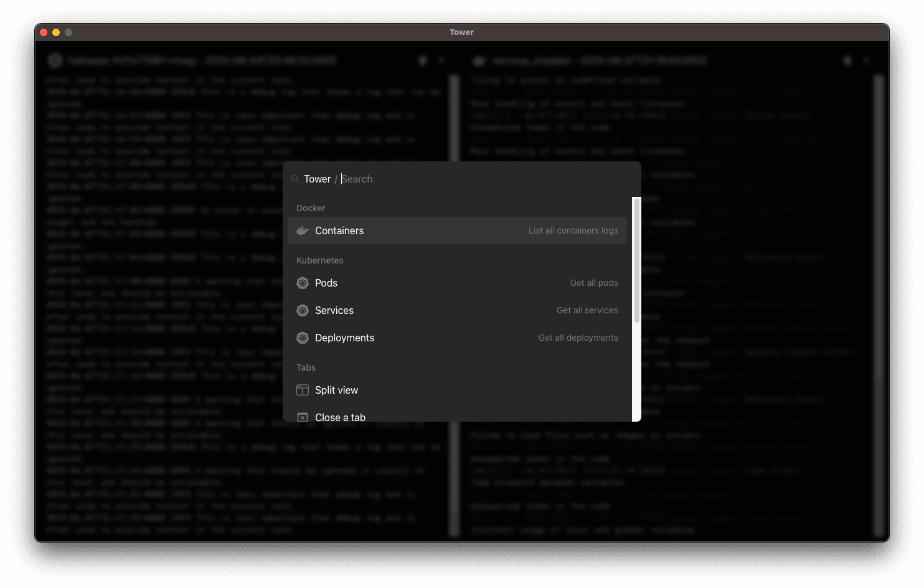Click the magnifier icon in command palette

tap(295, 179)
